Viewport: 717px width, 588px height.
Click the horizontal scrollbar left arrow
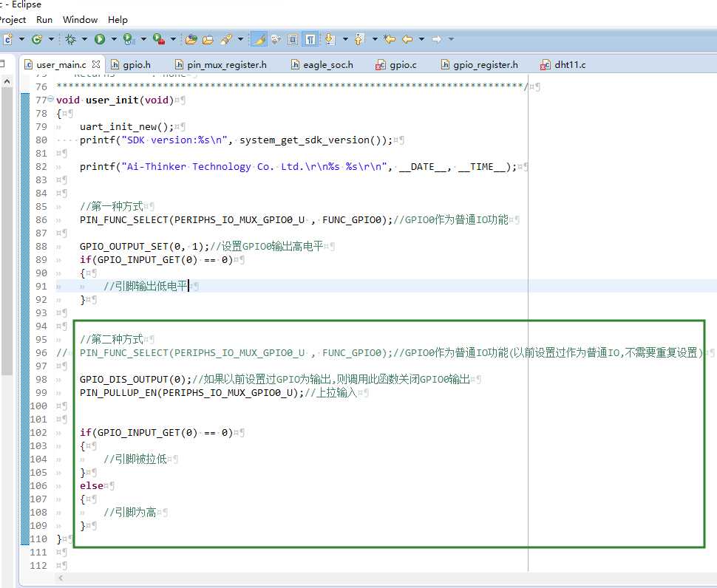pos(61,578)
